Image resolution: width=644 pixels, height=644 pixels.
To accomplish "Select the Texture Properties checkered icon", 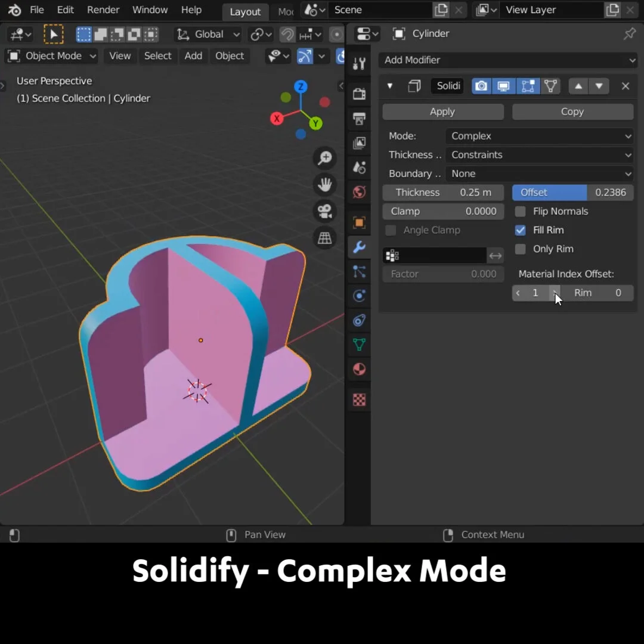I will click(359, 400).
